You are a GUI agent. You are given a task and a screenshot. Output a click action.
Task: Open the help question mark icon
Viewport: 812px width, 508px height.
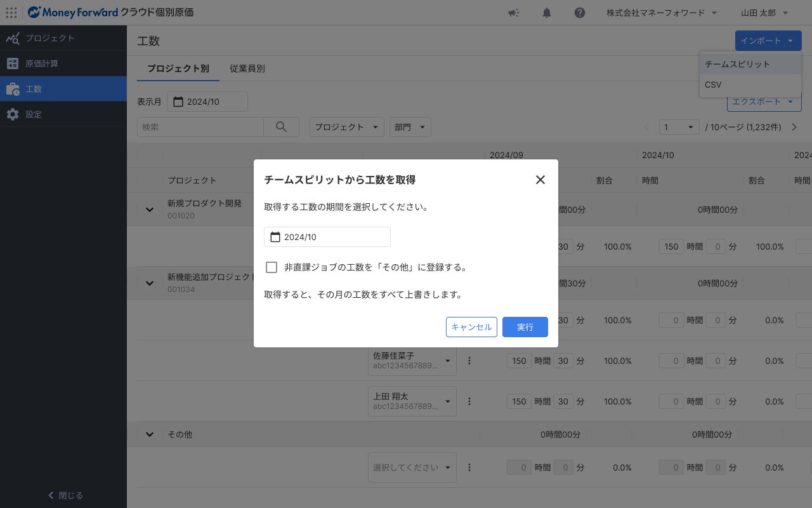(579, 13)
